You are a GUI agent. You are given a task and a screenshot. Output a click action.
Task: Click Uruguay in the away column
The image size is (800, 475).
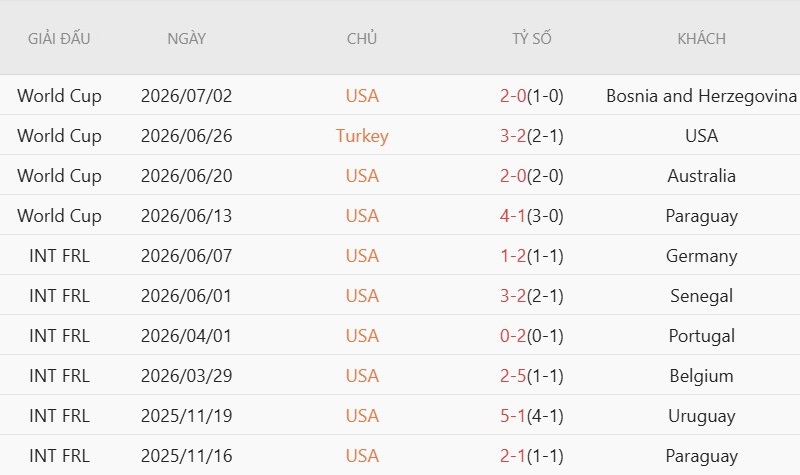(702, 416)
